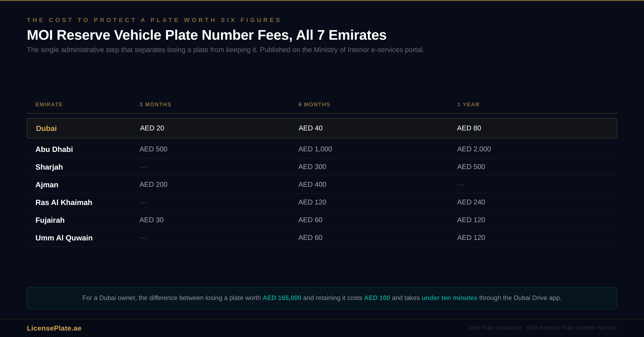The image size is (644, 337).
Task: Click the main page heading title
Action: pos(207,35)
